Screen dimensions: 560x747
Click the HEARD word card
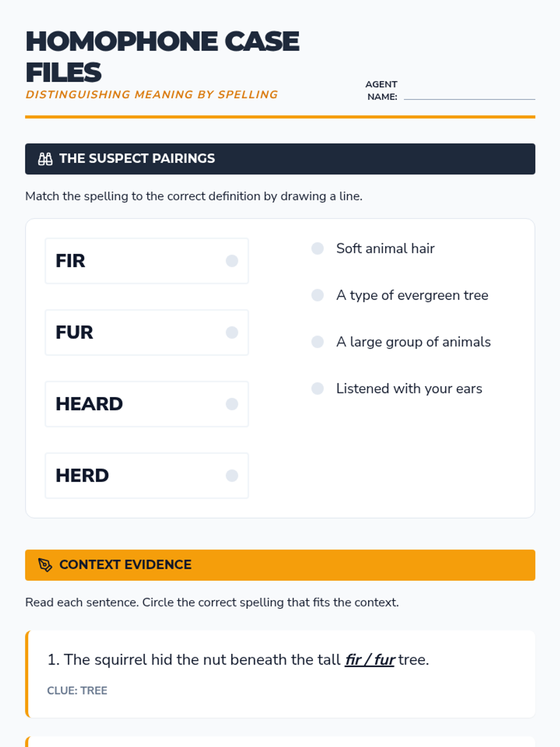coord(147,404)
